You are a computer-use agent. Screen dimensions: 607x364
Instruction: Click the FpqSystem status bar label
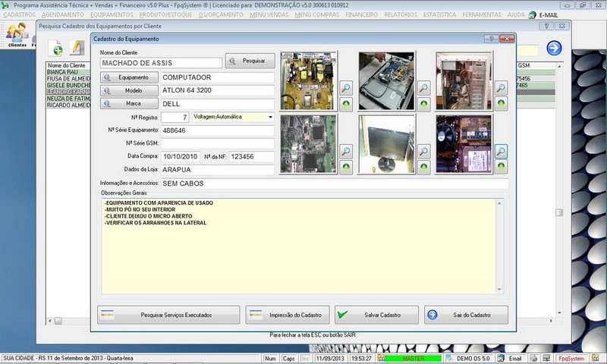tap(571, 359)
